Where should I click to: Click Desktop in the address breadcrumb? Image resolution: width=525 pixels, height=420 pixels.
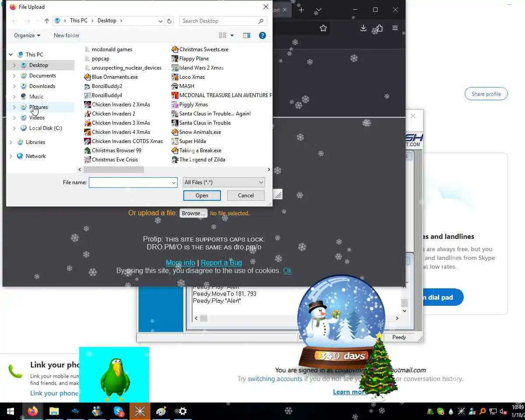click(107, 21)
